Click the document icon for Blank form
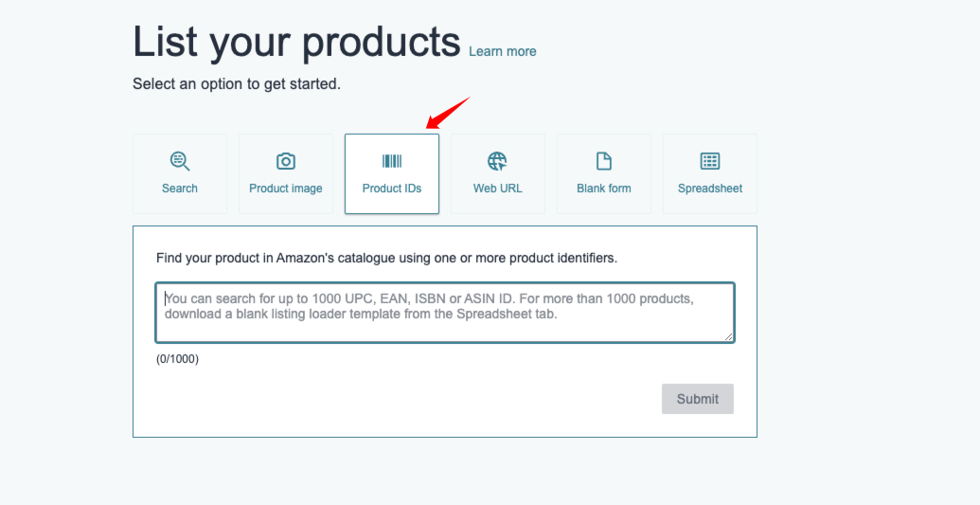This screenshot has width=980, height=505. point(604,161)
